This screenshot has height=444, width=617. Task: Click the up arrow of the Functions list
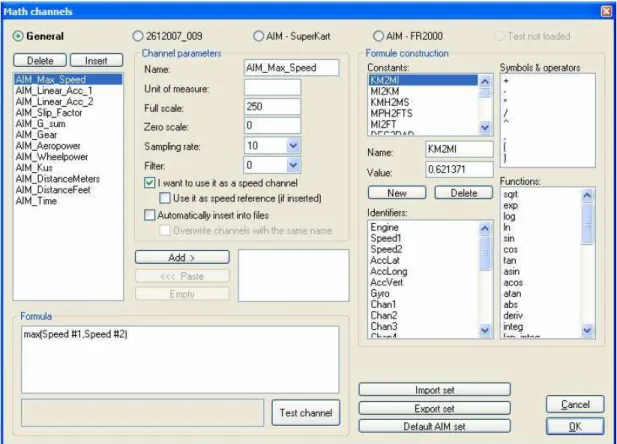(587, 195)
